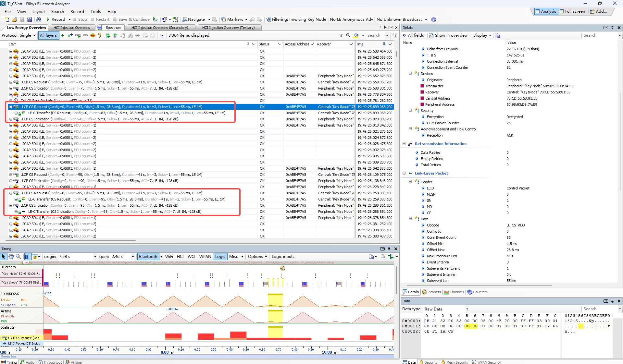
Task: Toggle the Bluetooth view in Timing panel
Action: tap(148, 256)
